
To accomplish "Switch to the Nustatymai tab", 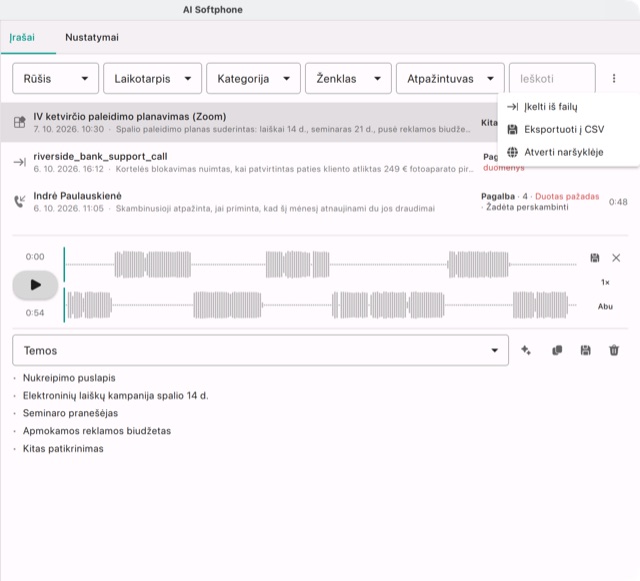I will tap(92, 38).
